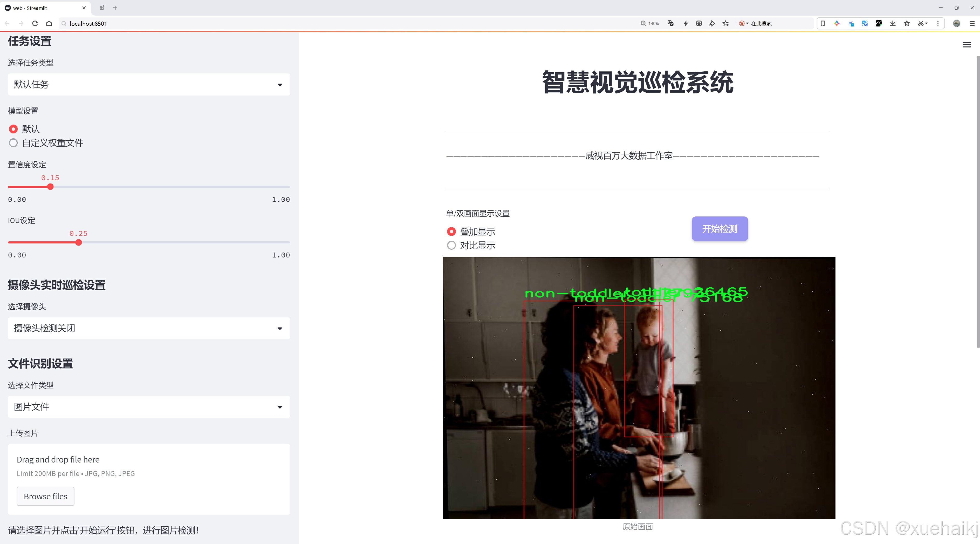Go to browser home page

pos(49,24)
